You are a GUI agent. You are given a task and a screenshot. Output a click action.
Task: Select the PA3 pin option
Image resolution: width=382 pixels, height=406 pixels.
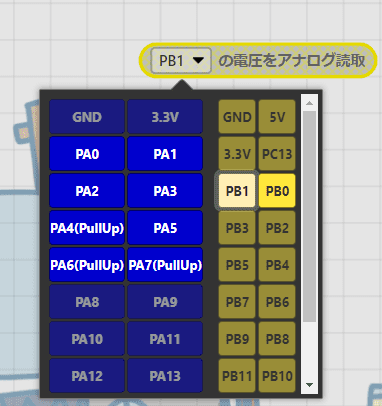click(x=165, y=191)
